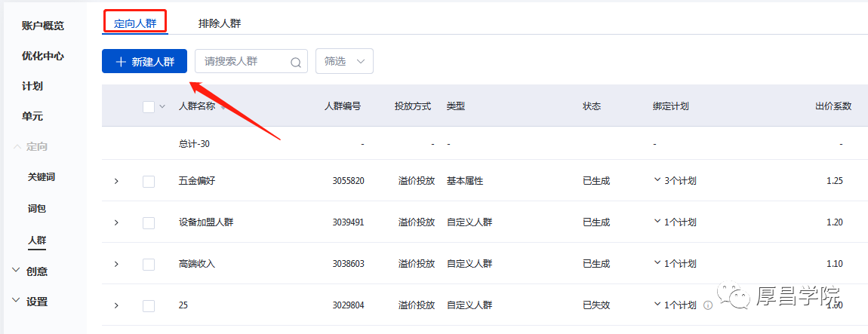Screen dimensions: 868x334
Task: Open 单元 in the sidebar
Action: [32, 117]
